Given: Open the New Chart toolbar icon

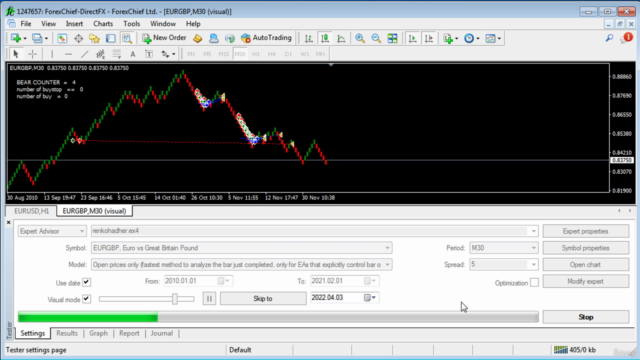Looking at the screenshot, I should [16, 38].
